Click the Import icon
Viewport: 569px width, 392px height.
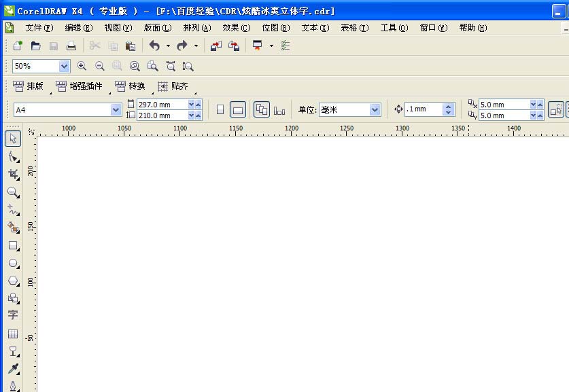pyautogui.click(x=216, y=46)
